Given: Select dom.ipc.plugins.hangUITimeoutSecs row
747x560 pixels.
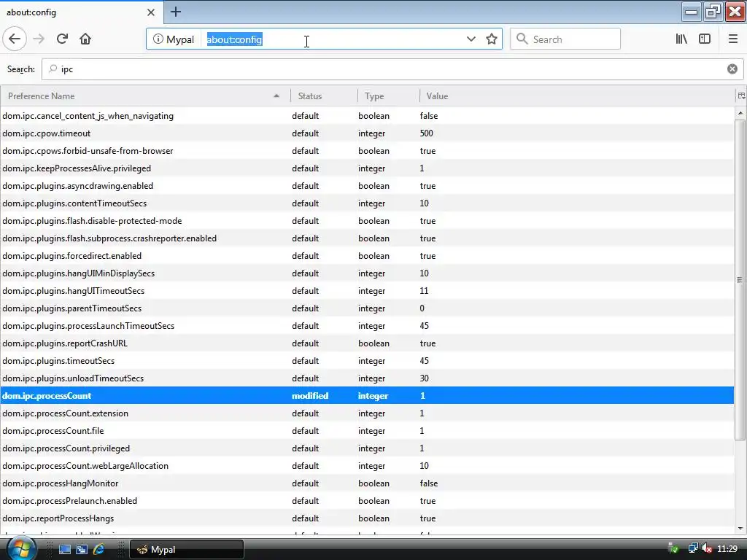Looking at the screenshot, I should pos(367,291).
